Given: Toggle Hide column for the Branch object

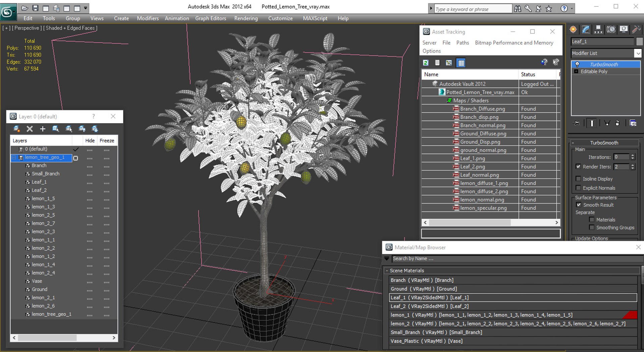Looking at the screenshot, I should click(90, 166).
